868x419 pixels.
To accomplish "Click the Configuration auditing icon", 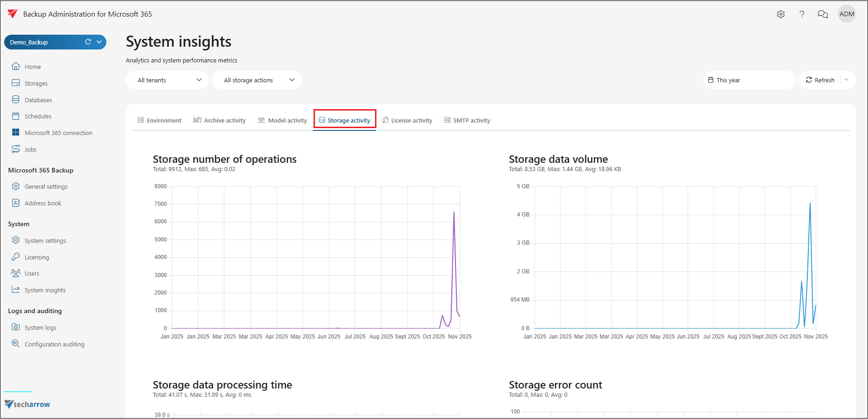I will point(16,344).
